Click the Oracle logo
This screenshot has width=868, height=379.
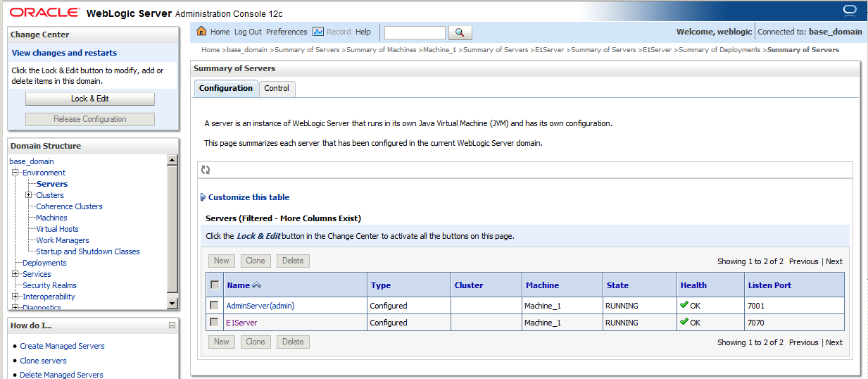[x=45, y=13]
